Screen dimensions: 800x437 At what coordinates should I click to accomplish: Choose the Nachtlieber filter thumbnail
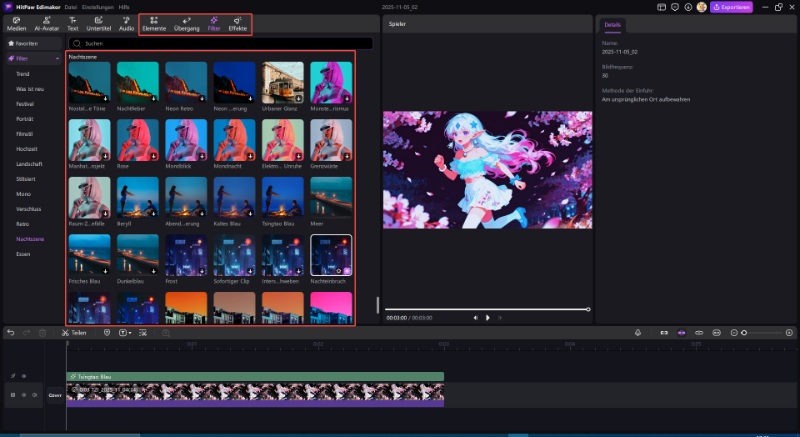pyautogui.click(x=138, y=83)
